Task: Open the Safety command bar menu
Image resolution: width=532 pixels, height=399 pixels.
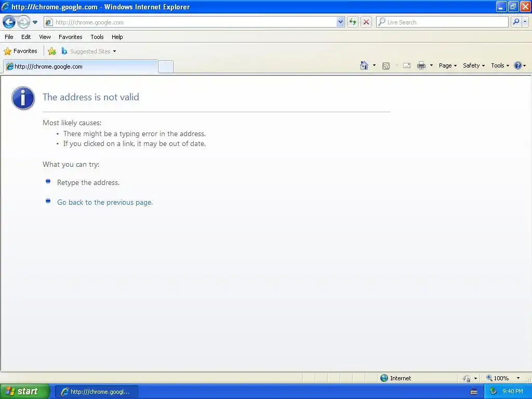Action: pyautogui.click(x=474, y=65)
